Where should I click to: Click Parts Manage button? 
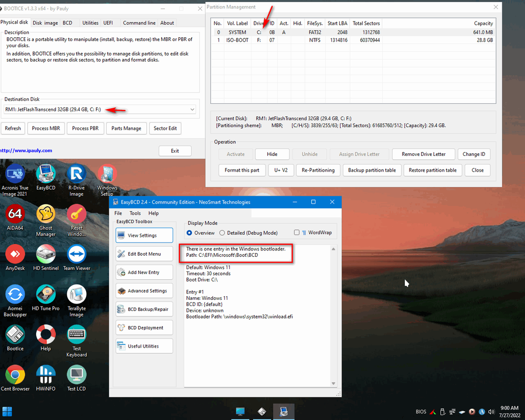(126, 128)
